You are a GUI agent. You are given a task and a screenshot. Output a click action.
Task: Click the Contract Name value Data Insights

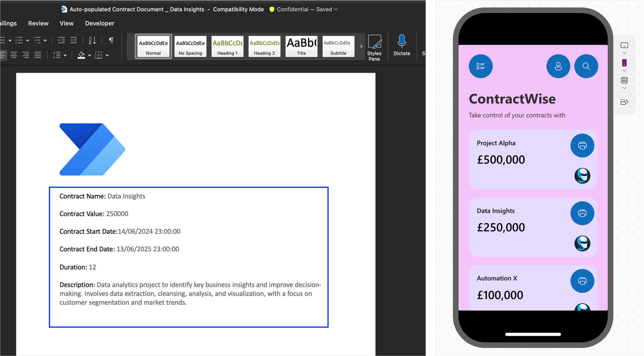(126, 196)
